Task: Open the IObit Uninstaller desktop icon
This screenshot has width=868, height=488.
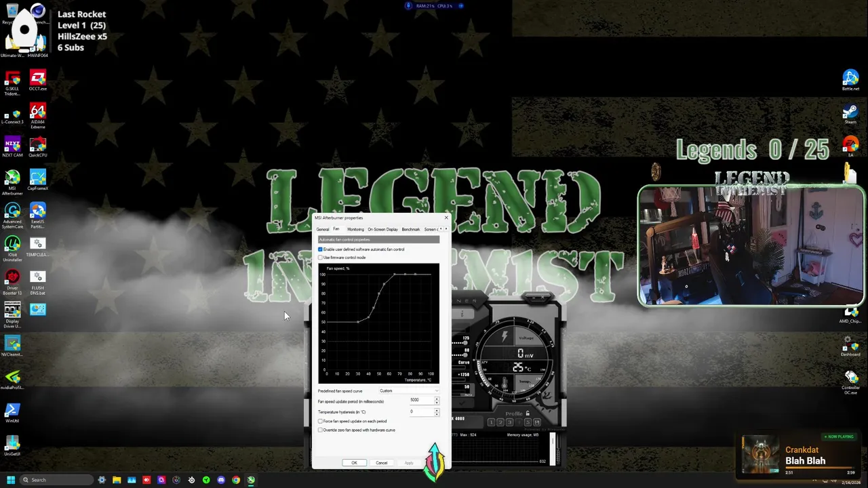Action: [x=12, y=248]
